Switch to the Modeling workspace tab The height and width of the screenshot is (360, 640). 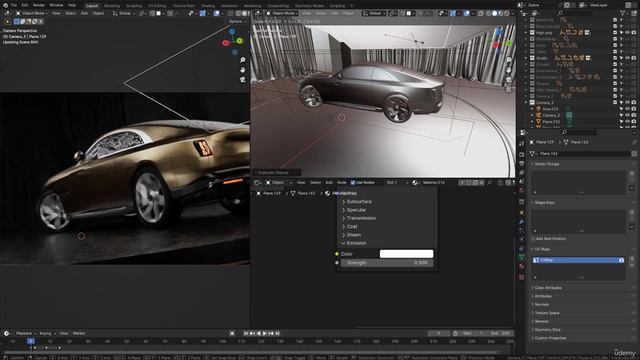coord(112,6)
